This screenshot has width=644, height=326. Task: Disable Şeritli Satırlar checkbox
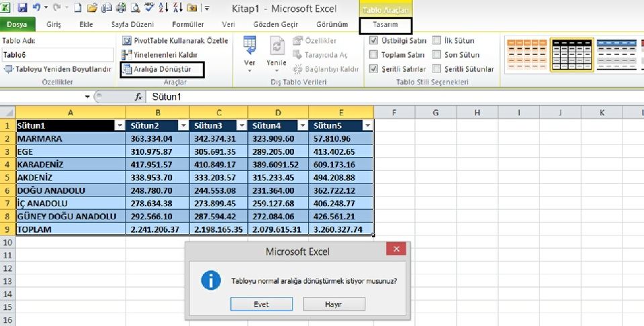click(373, 69)
